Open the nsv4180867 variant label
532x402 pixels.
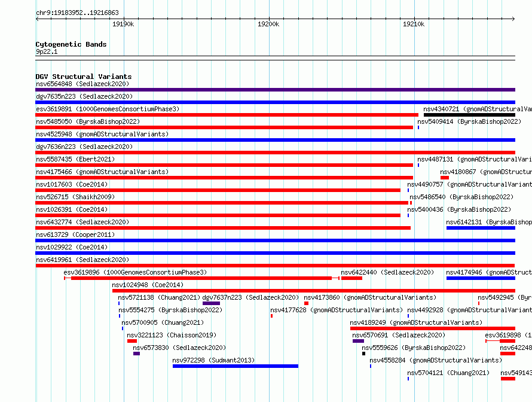tap(486, 172)
